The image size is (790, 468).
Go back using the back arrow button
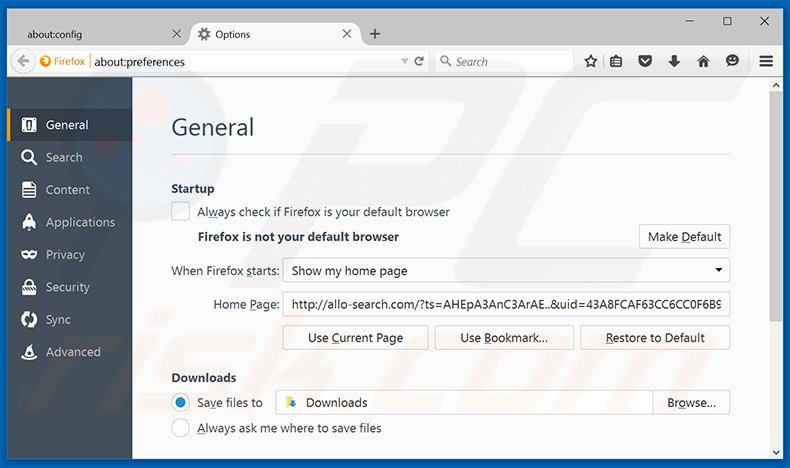point(23,61)
